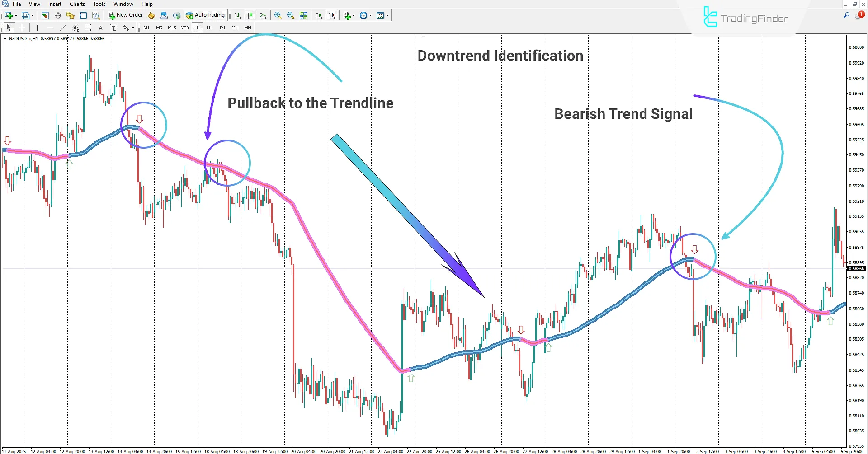This screenshot has width=868, height=454.
Task: Open the Indicators dropdown
Action: pos(348,15)
